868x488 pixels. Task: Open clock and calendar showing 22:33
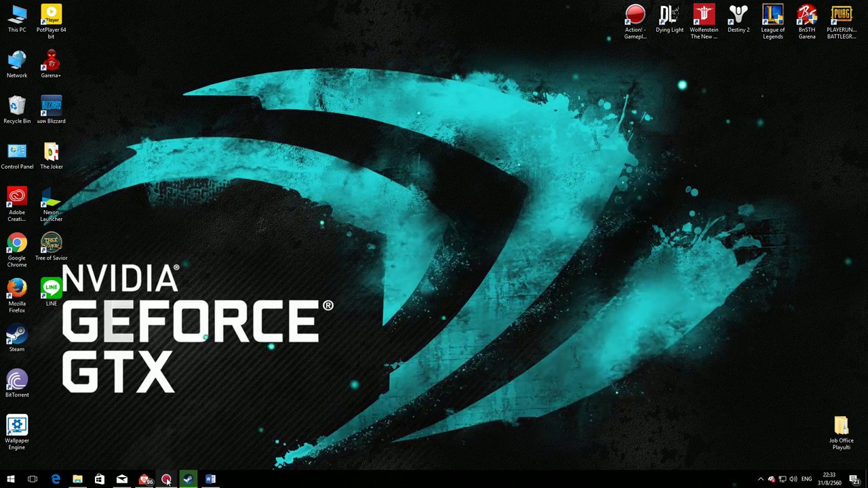click(829, 479)
